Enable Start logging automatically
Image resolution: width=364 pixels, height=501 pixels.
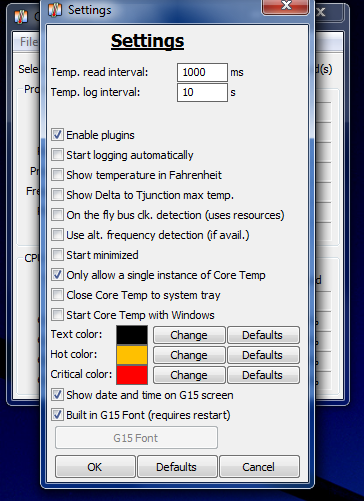point(57,155)
